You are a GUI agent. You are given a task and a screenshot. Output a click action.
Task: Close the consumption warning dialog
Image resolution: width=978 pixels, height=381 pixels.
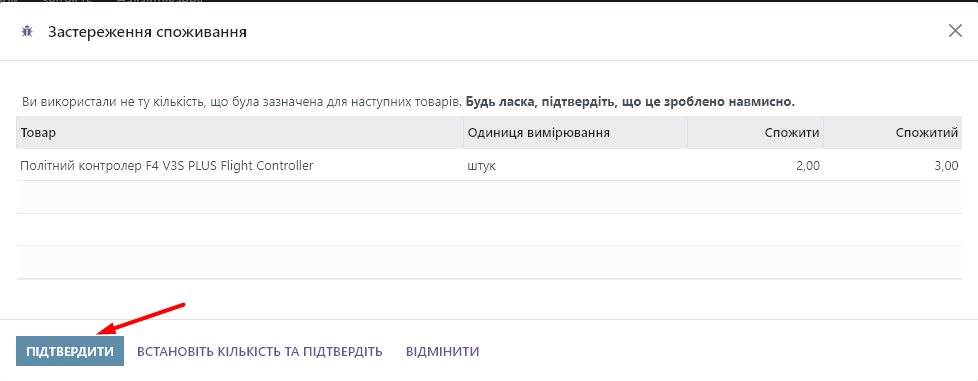tap(955, 31)
